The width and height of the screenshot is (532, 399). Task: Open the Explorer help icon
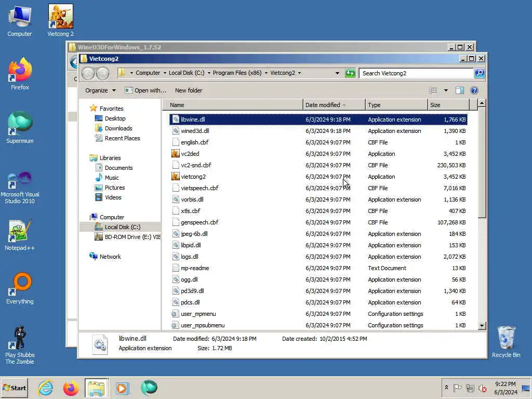click(474, 90)
